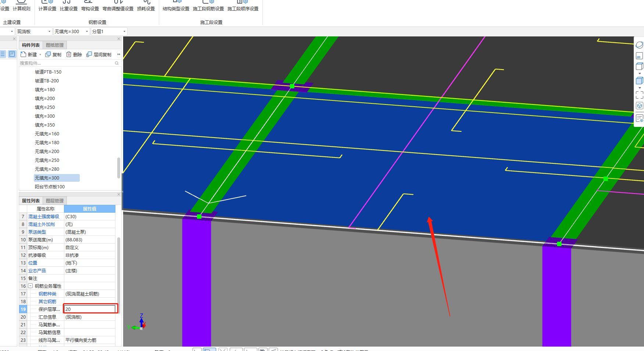The height and width of the screenshot is (351, 644).
Task: Click the 搜索构件 search field
Action: [66, 63]
